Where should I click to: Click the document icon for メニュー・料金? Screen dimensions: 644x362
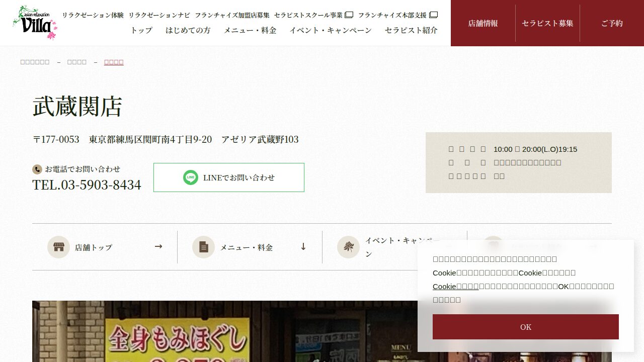coord(203,247)
